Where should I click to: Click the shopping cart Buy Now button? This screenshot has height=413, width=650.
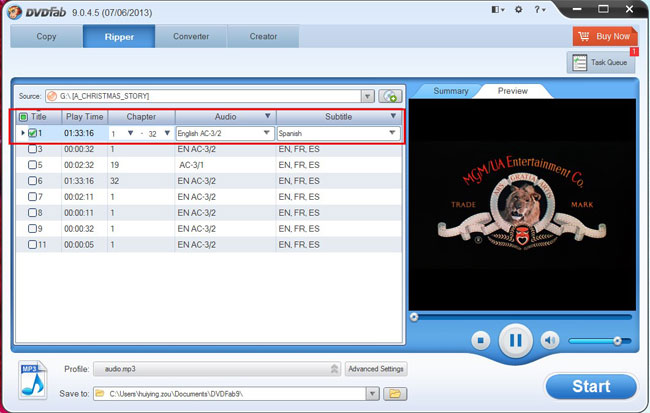(x=605, y=36)
